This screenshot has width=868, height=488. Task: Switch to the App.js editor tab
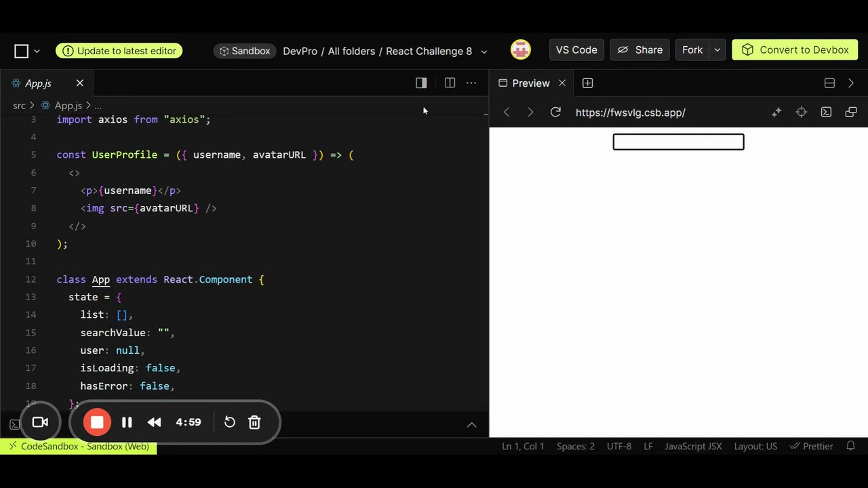38,83
